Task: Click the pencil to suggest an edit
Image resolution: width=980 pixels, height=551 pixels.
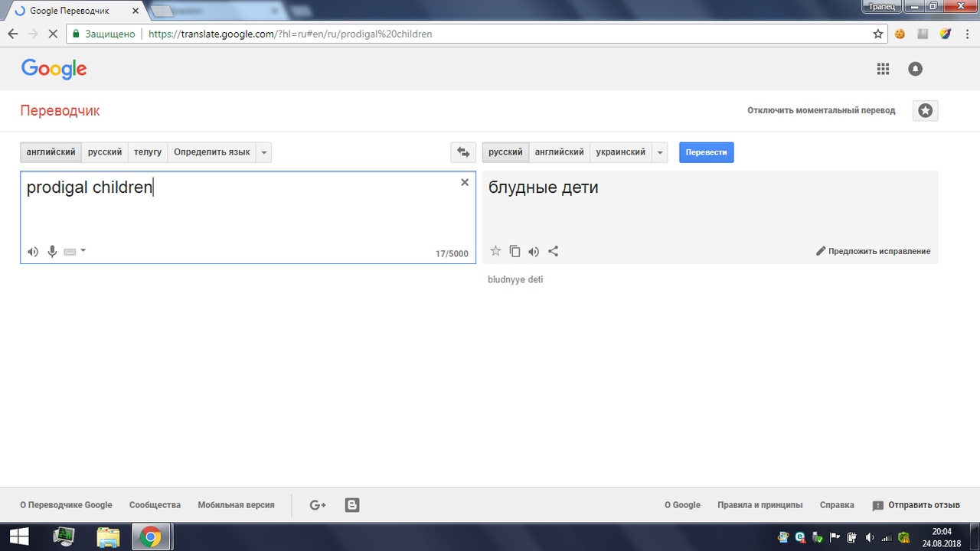Action: (x=821, y=251)
